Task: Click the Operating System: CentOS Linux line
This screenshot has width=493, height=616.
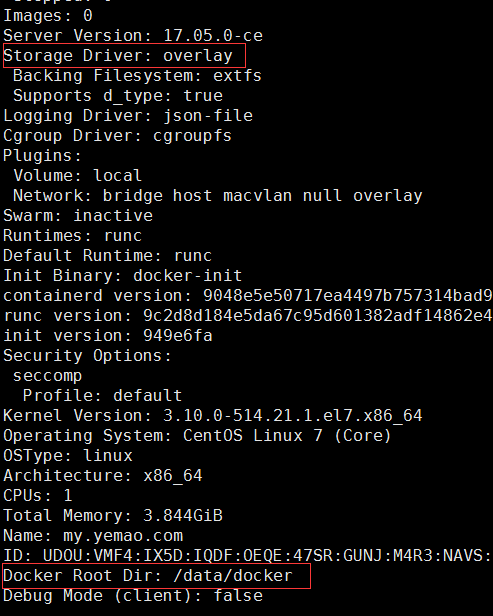Action: click(x=197, y=435)
